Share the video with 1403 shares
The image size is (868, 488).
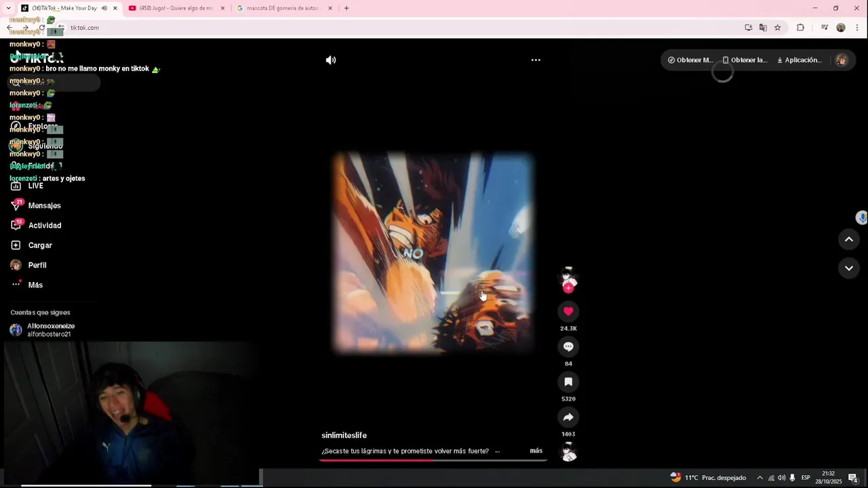click(x=568, y=417)
